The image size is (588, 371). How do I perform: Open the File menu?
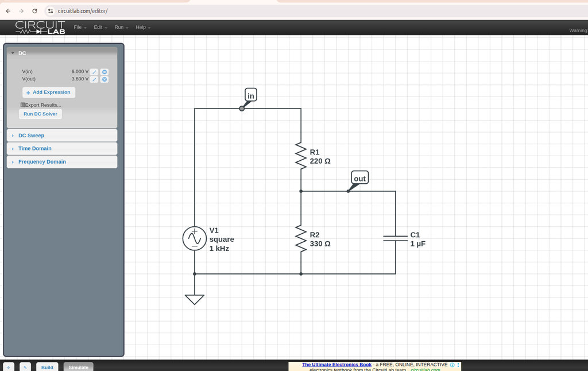coord(80,28)
